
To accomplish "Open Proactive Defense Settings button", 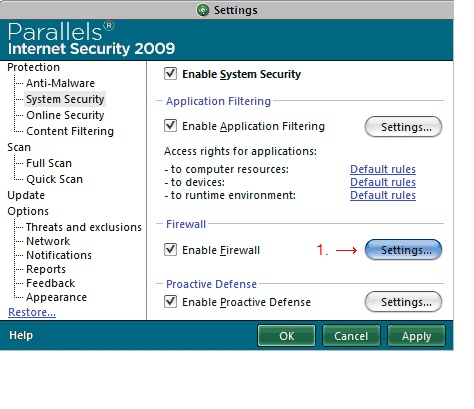I will pyautogui.click(x=403, y=302).
